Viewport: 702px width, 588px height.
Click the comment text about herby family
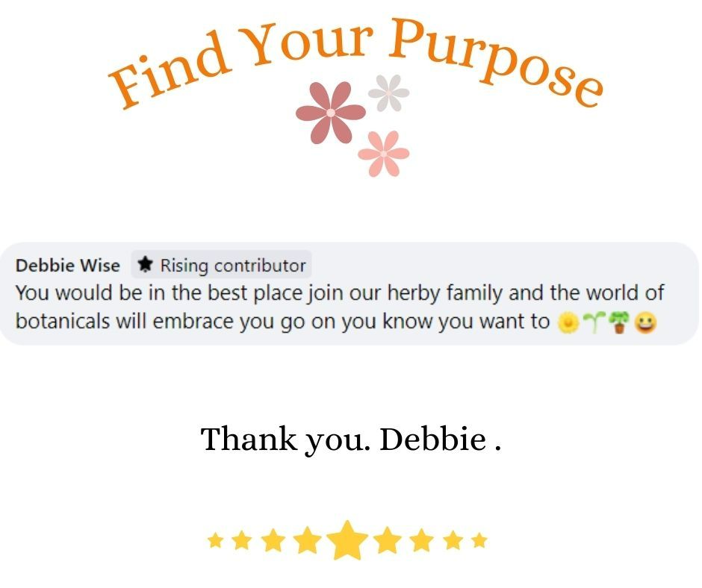coord(339,307)
